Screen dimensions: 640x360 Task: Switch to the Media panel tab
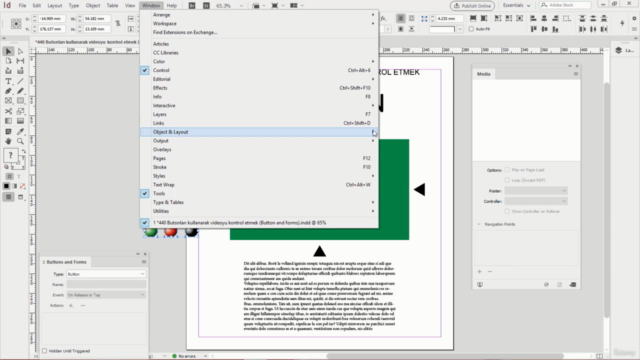[484, 74]
